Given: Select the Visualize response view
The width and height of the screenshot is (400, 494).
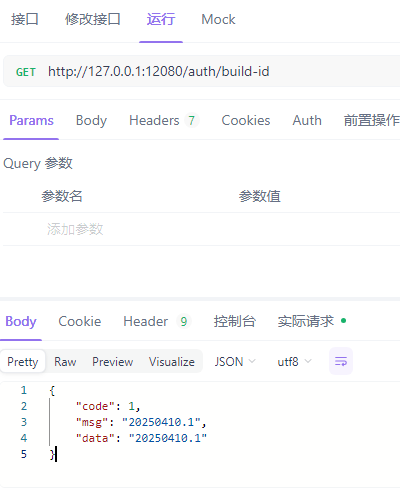Looking at the screenshot, I should tap(172, 362).
